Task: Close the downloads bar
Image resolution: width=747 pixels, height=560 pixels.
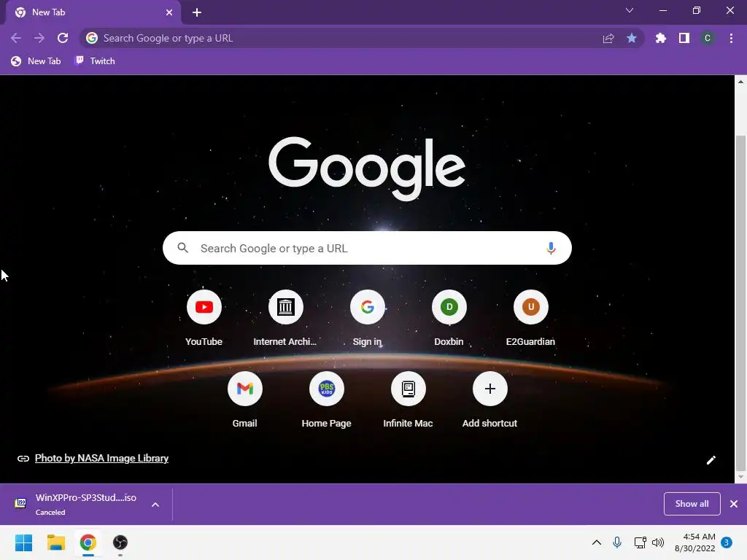Action: 734,504
